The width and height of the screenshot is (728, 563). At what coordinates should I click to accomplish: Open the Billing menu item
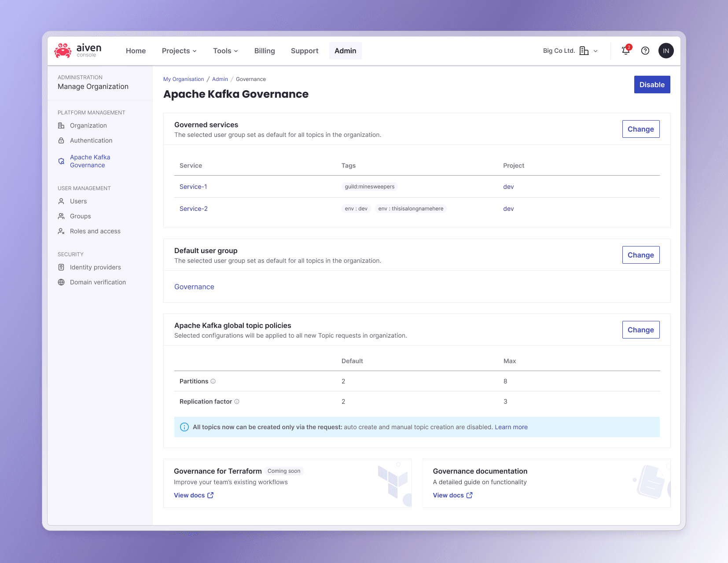(x=265, y=51)
